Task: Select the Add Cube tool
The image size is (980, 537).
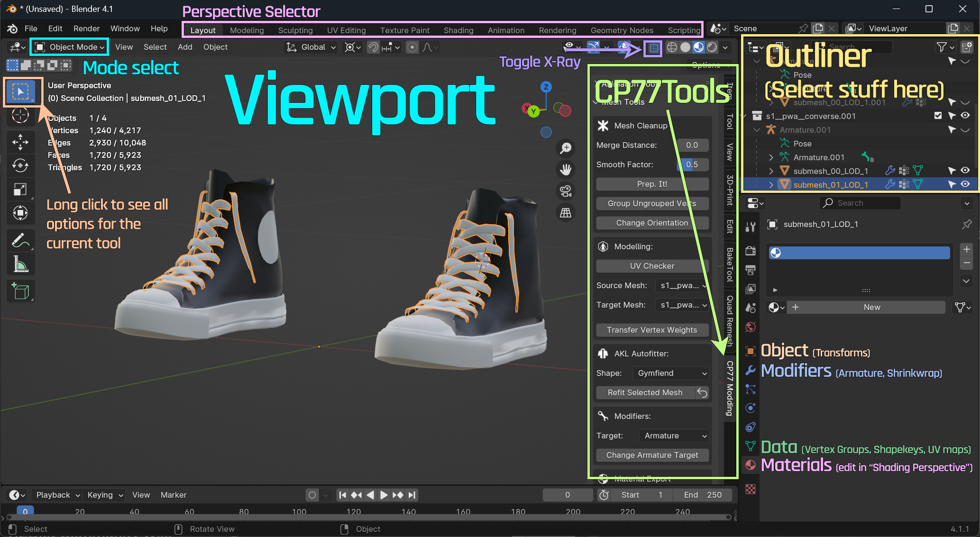Action: point(20,291)
